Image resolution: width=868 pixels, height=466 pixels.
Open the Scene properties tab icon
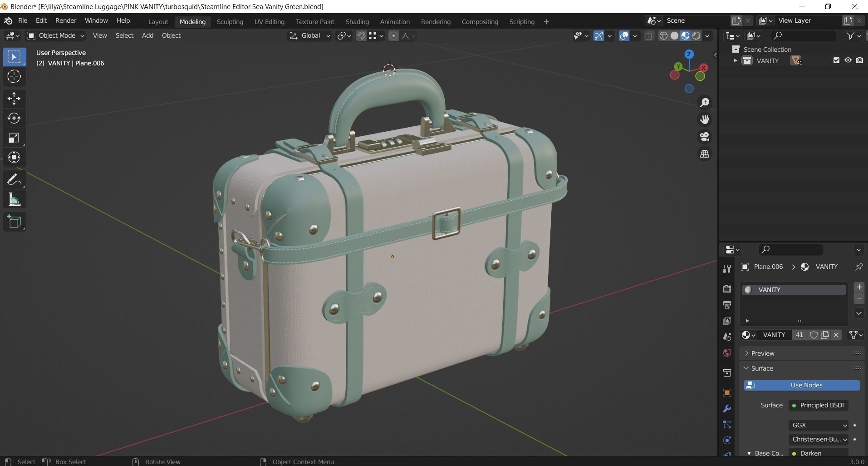tap(727, 337)
